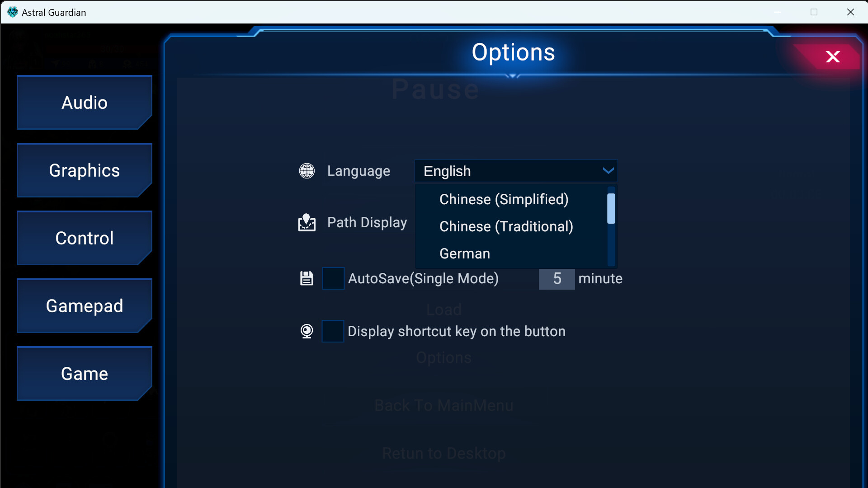
Task: Click the AutoSave floppy disk icon
Action: click(306, 278)
